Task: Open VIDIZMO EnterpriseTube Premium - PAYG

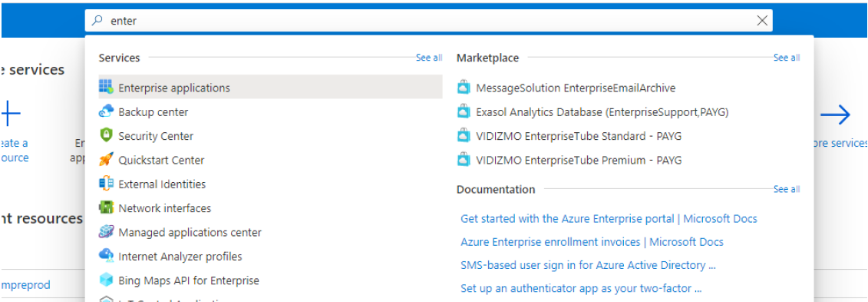Action: click(579, 160)
